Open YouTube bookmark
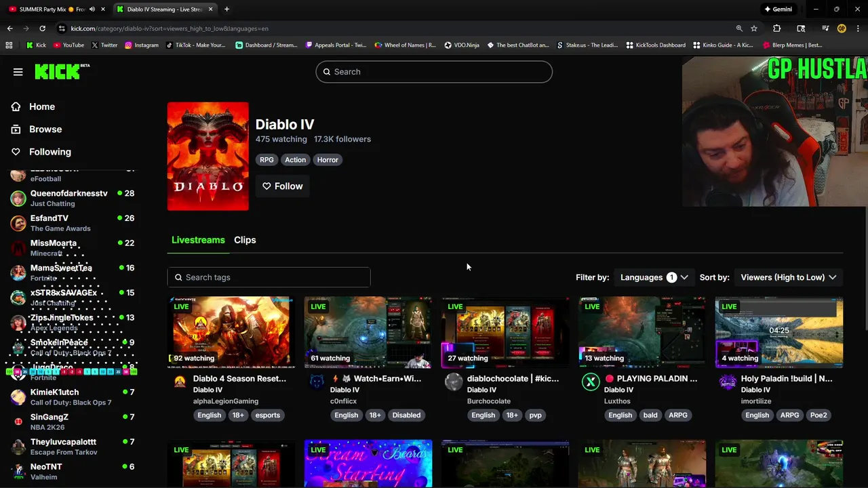868x488 pixels. (69, 45)
